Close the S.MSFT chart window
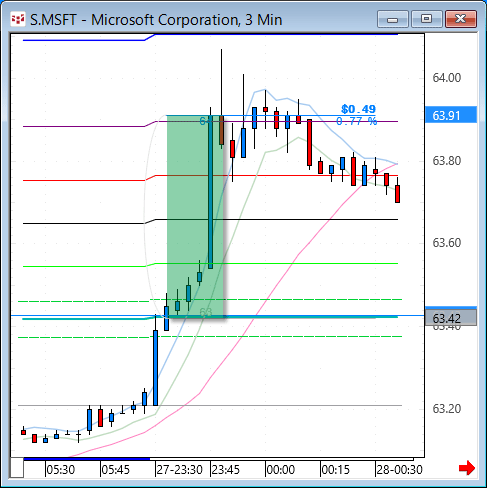Image resolution: width=487 pixels, height=488 pixels. [x=461, y=19]
